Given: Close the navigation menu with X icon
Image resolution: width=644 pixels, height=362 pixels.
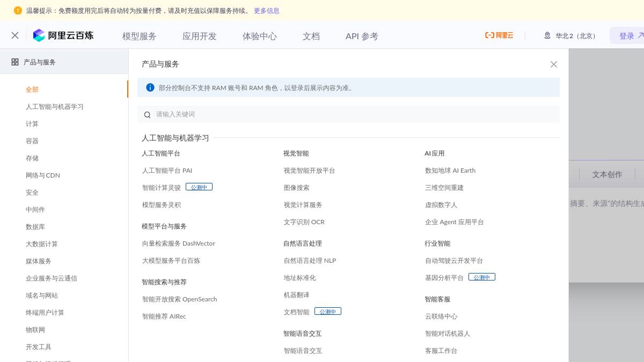Looking at the screenshot, I should click(15, 35).
